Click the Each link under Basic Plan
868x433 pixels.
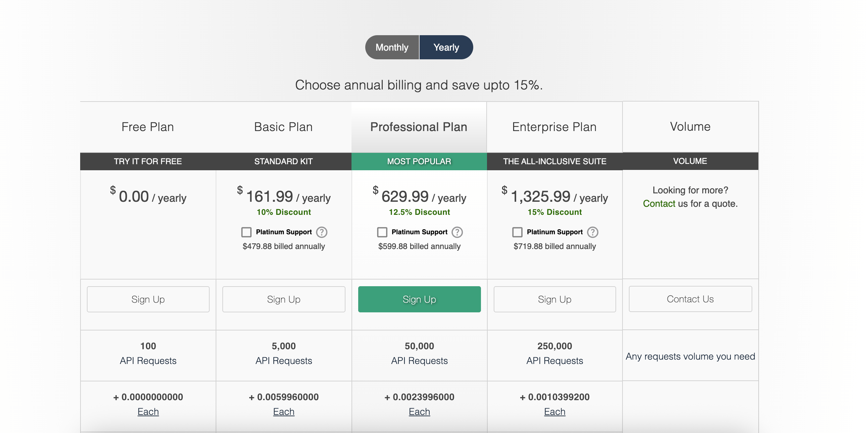pyautogui.click(x=284, y=412)
